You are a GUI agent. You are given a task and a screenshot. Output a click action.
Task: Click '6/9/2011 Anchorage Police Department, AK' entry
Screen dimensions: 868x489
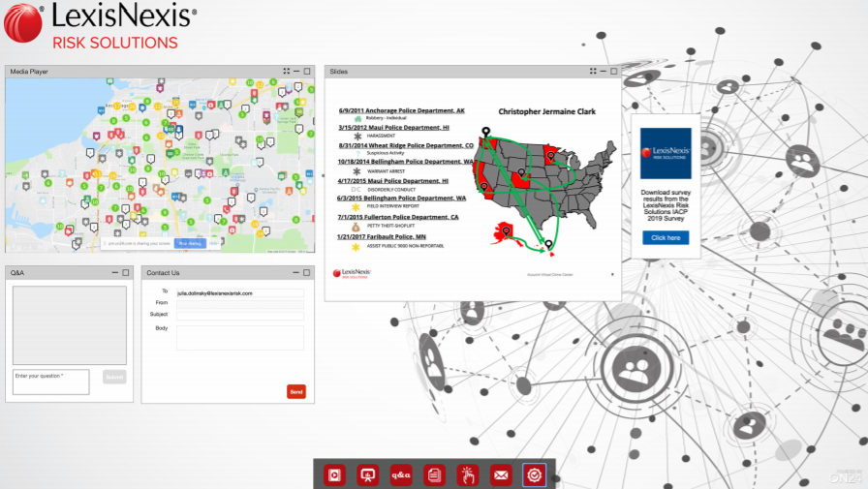pos(401,110)
